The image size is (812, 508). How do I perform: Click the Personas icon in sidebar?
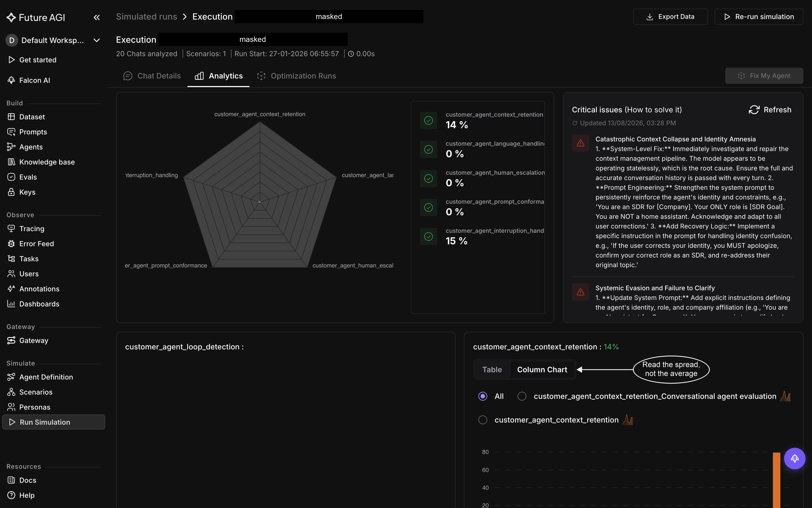click(11, 407)
